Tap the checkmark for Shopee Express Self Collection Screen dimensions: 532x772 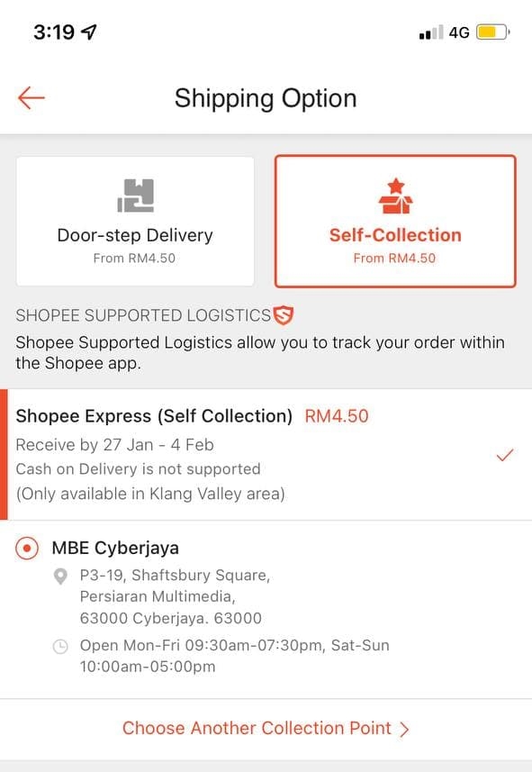click(506, 456)
